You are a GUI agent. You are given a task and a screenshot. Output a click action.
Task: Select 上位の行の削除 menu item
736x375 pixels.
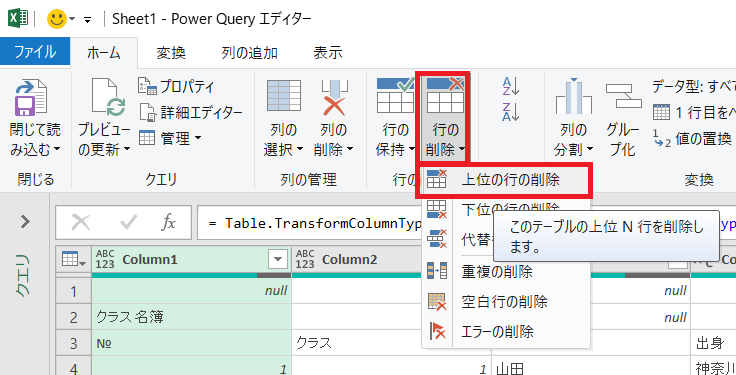pos(506,180)
